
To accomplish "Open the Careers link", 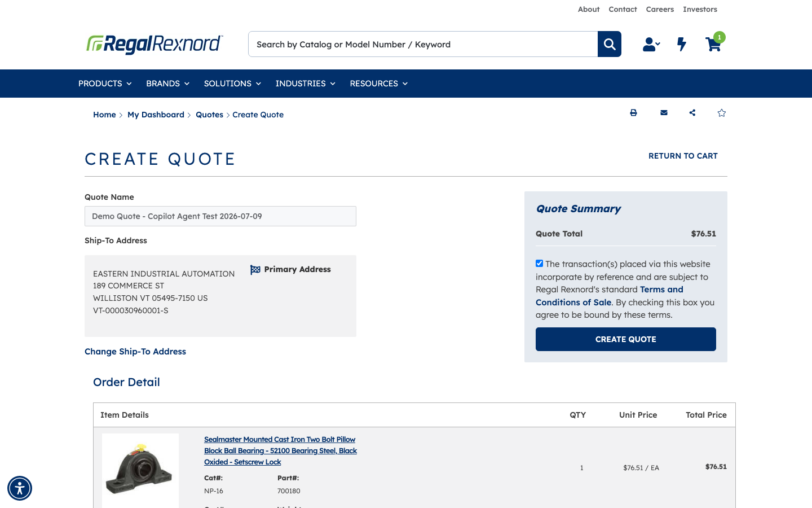I will [x=660, y=10].
